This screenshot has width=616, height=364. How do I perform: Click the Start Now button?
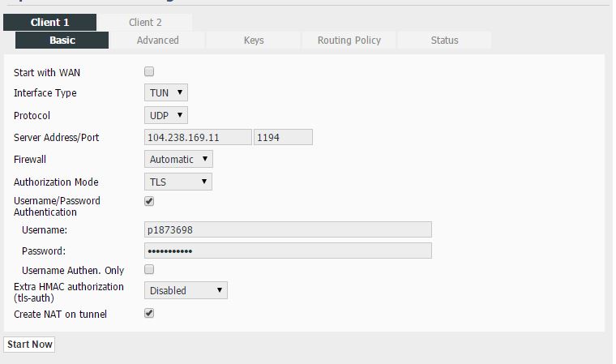pyautogui.click(x=29, y=345)
